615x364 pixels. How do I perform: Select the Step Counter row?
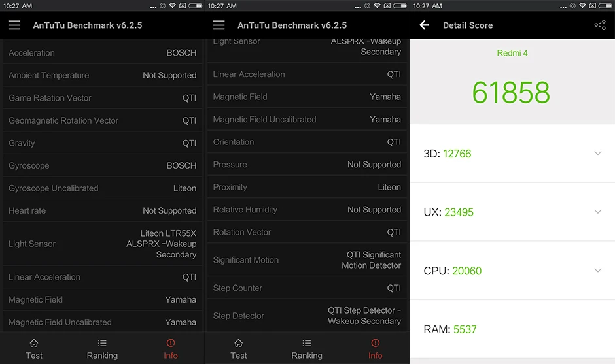(307, 288)
